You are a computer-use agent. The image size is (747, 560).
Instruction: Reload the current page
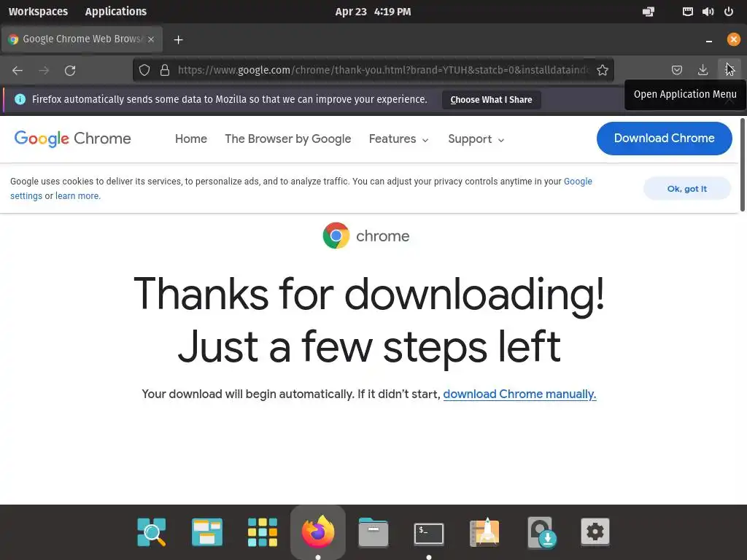coord(70,71)
